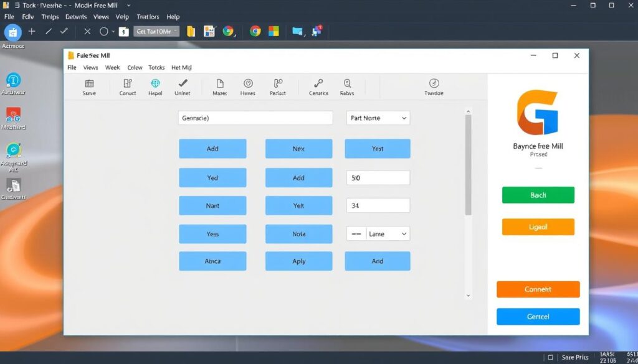The width and height of the screenshot is (638, 364).
Task: Click the Himes toolbar icon
Action: coord(248,87)
